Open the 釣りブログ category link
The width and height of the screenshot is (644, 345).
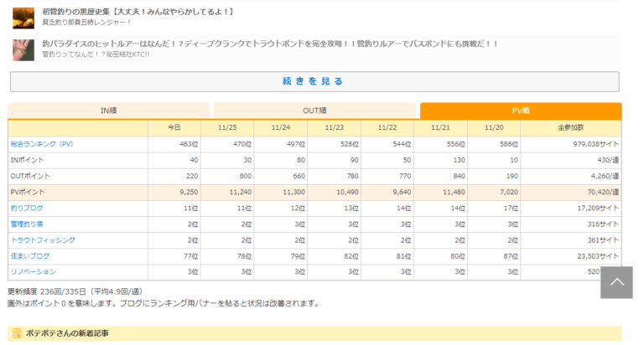pos(27,208)
